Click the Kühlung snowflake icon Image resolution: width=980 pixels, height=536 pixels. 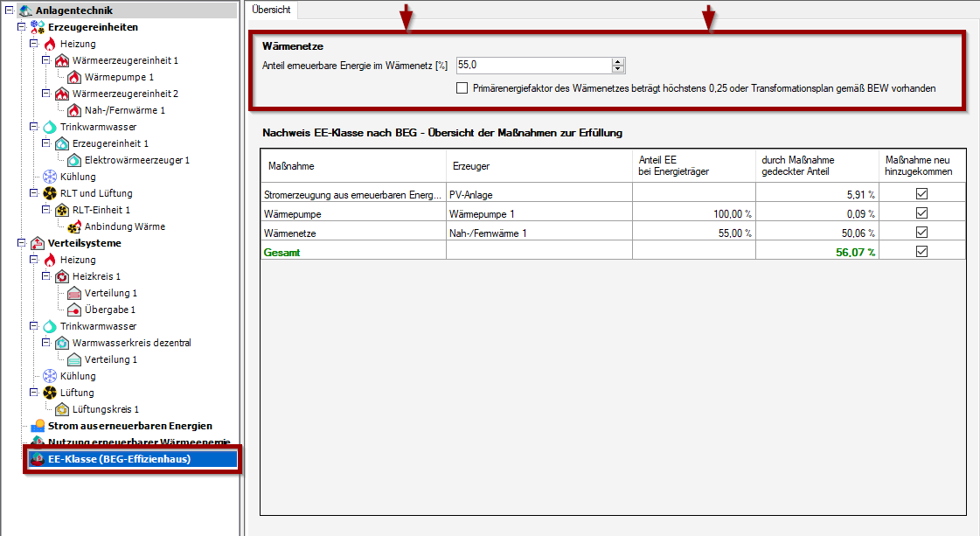click(x=50, y=177)
